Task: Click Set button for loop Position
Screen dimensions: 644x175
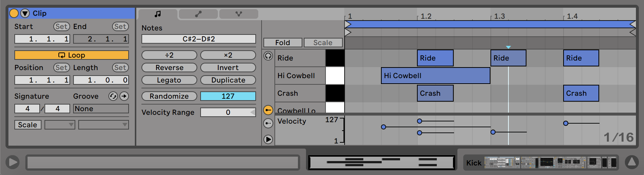Action: pos(61,68)
